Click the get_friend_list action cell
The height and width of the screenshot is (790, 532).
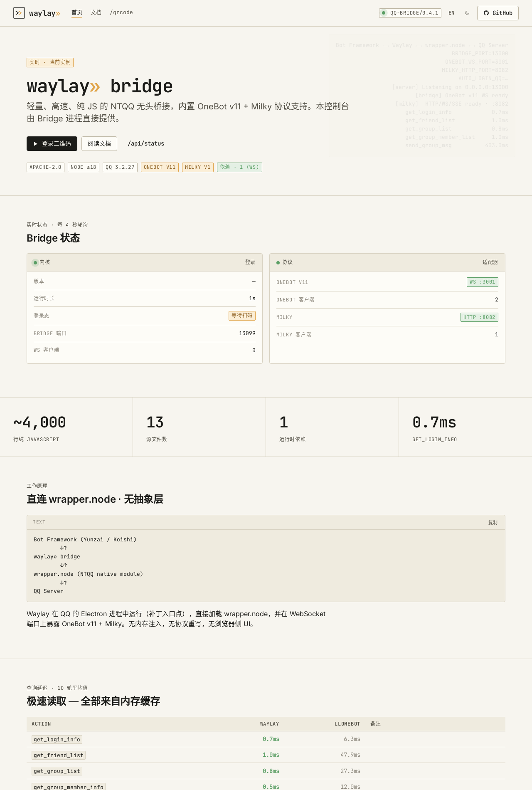[x=59, y=755]
